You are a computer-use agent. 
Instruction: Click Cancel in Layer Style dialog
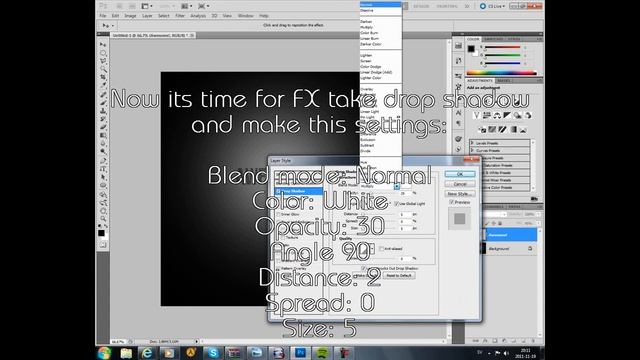[x=460, y=184]
